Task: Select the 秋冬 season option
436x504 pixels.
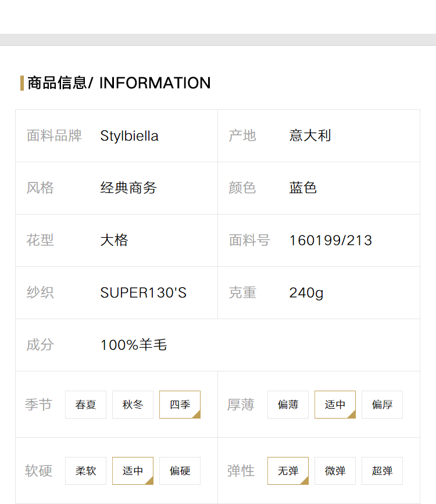Action: [x=133, y=405]
